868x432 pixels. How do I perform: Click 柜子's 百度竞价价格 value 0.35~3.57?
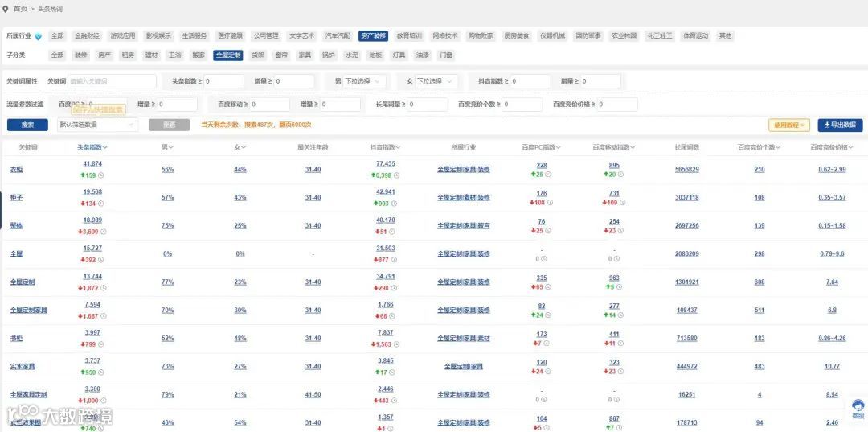(832, 197)
